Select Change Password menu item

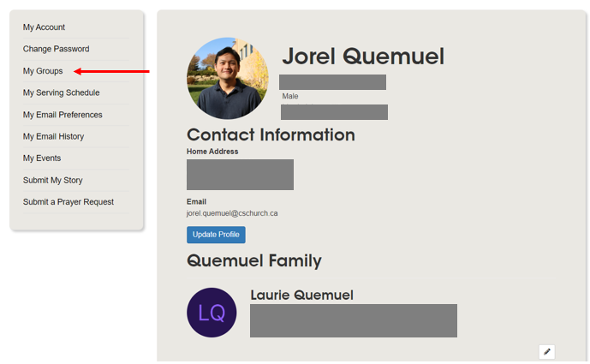pos(56,49)
